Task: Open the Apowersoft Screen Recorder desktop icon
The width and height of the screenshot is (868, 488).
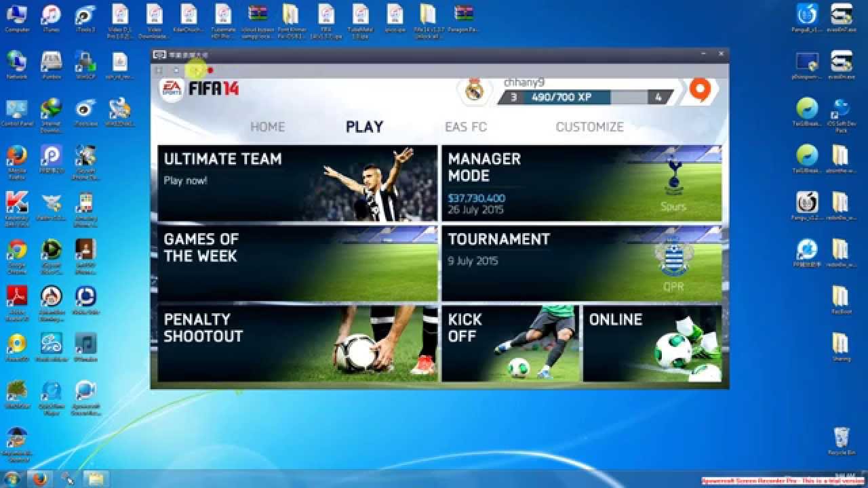Action: pyautogui.click(x=85, y=399)
